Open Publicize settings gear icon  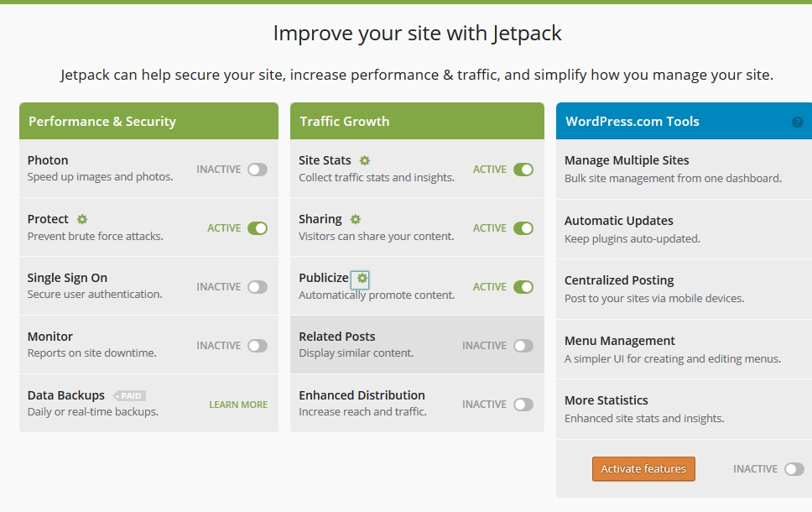tap(361, 280)
